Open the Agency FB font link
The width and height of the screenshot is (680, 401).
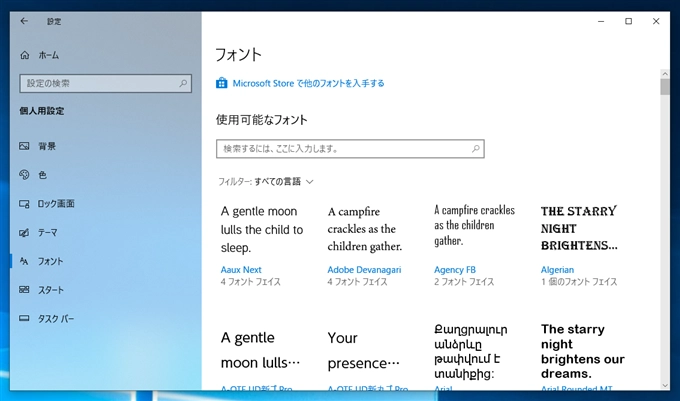455,270
